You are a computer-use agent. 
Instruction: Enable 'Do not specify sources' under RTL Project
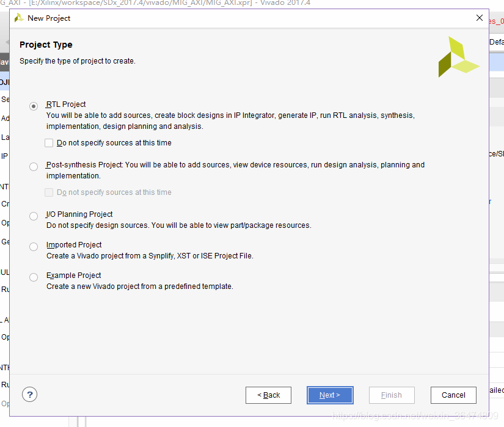coord(49,143)
